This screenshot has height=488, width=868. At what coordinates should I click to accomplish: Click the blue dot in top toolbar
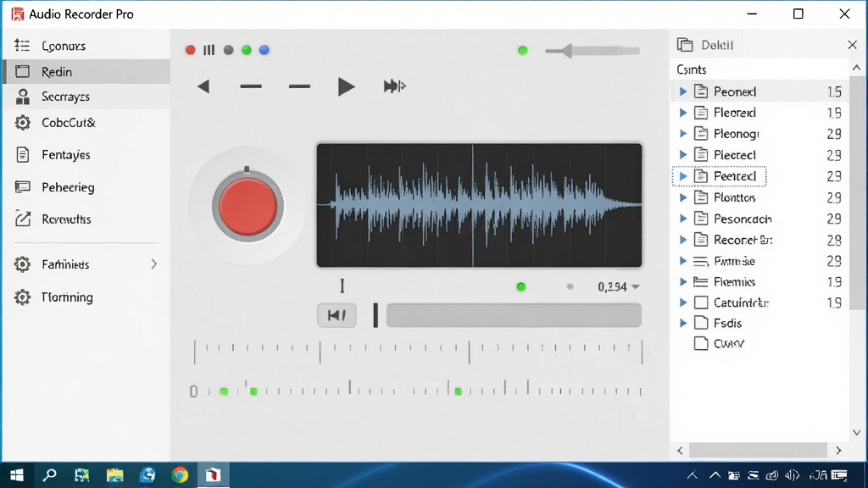click(264, 50)
